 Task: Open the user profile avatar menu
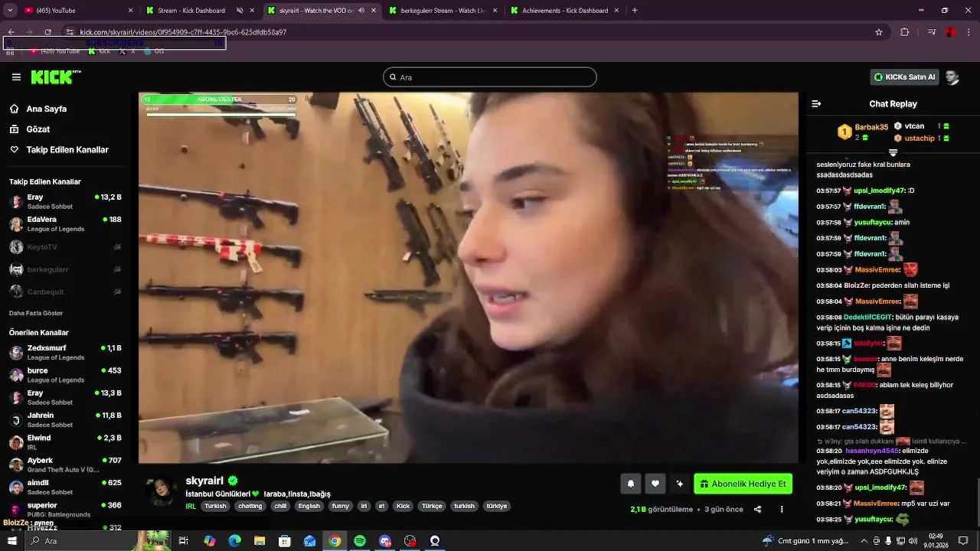point(952,77)
